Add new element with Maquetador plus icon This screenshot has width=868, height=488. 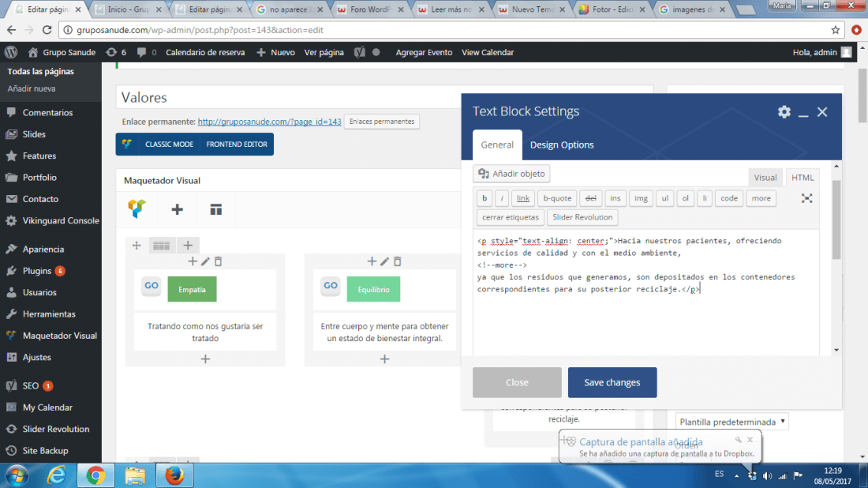(x=177, y=209)
